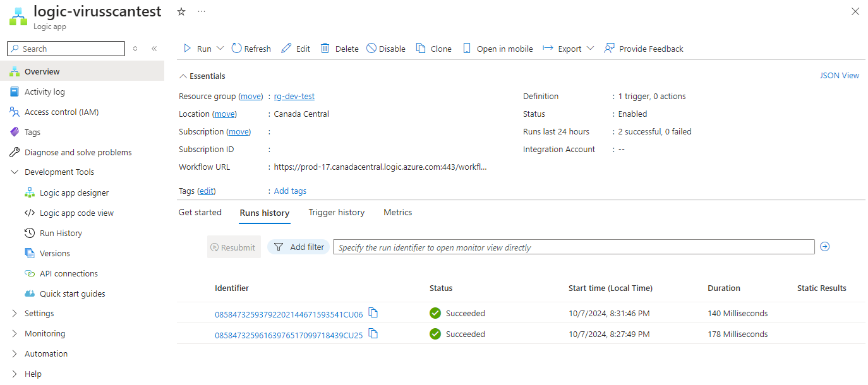Image resolution: width=868 pixels, height=385 pixels.
Task: Click the sidebar Search field
Action: 66,49
